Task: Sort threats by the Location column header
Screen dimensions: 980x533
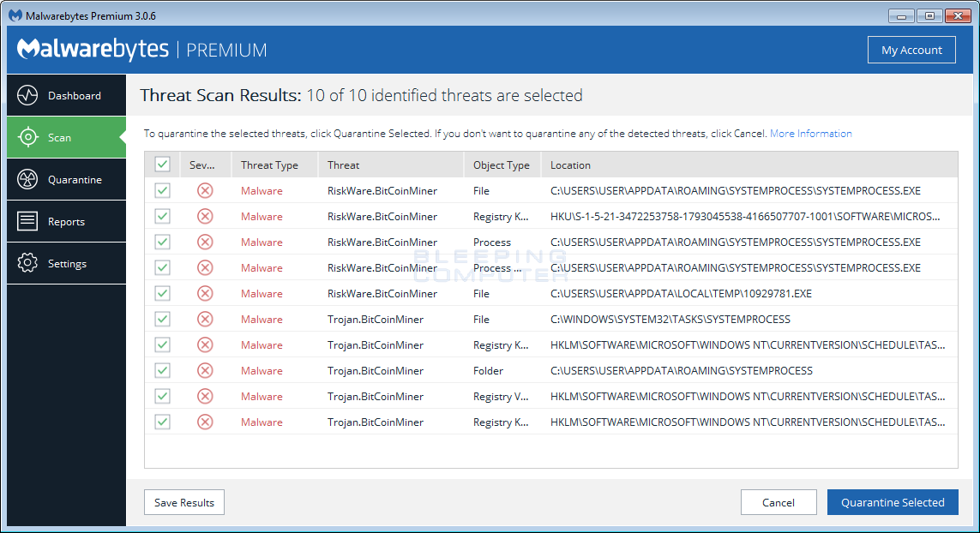Action: click(573, 165)
